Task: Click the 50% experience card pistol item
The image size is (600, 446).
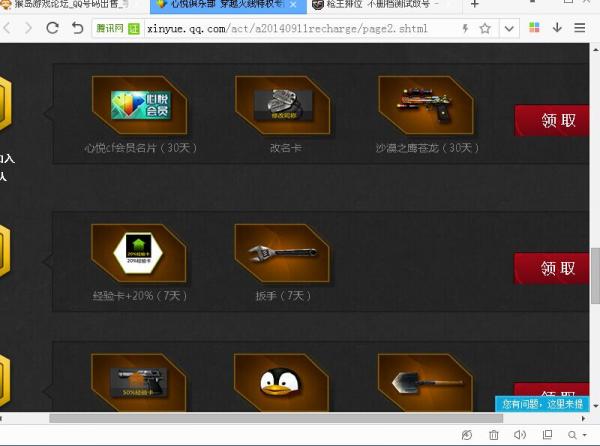Action: (139, 383)
